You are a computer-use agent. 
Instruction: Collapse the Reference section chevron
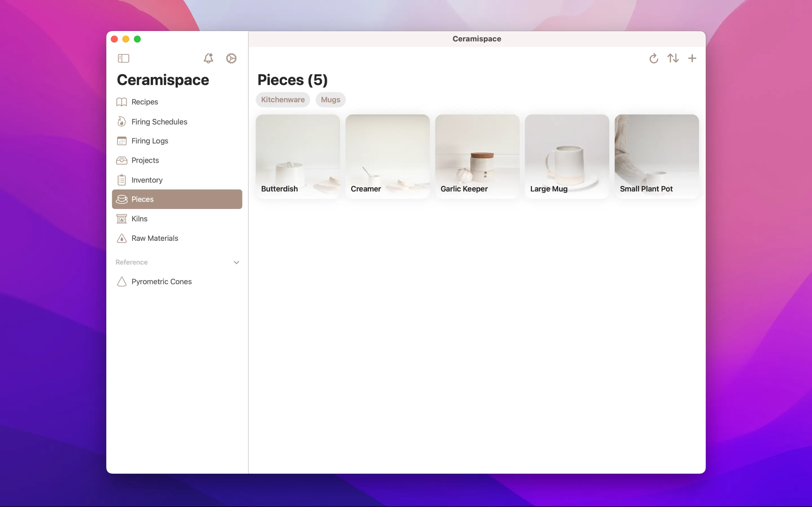point(236,262)
